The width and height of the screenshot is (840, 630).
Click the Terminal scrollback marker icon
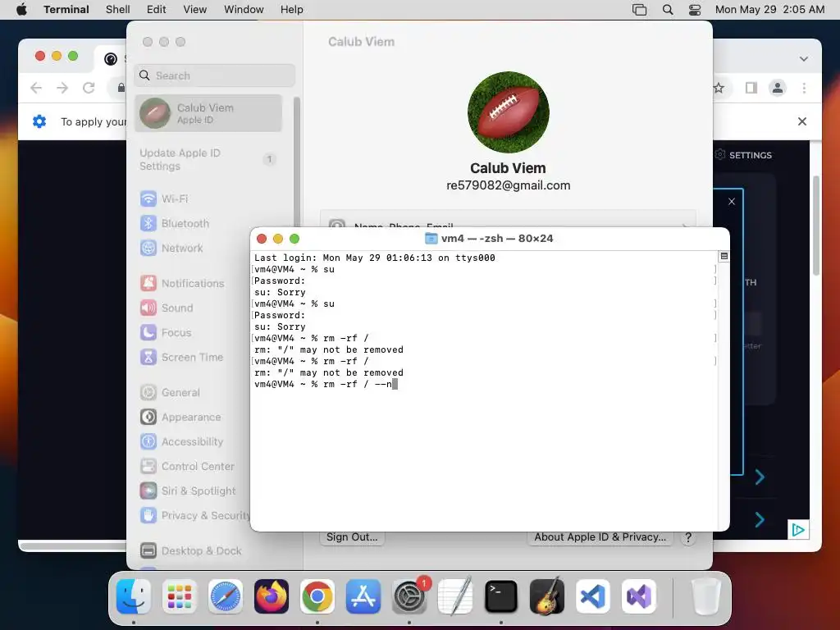coord(724,256)
